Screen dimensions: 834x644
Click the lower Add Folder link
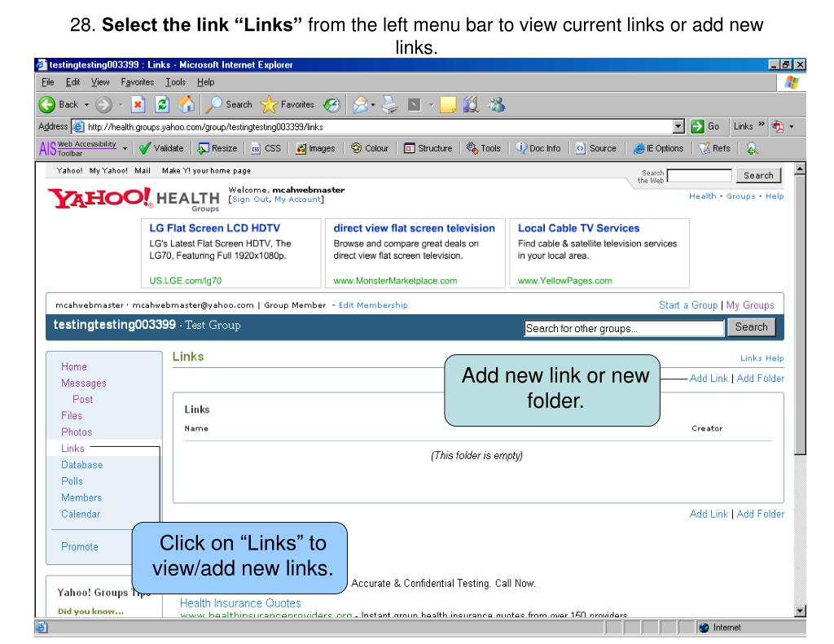[x=760, y=514]
